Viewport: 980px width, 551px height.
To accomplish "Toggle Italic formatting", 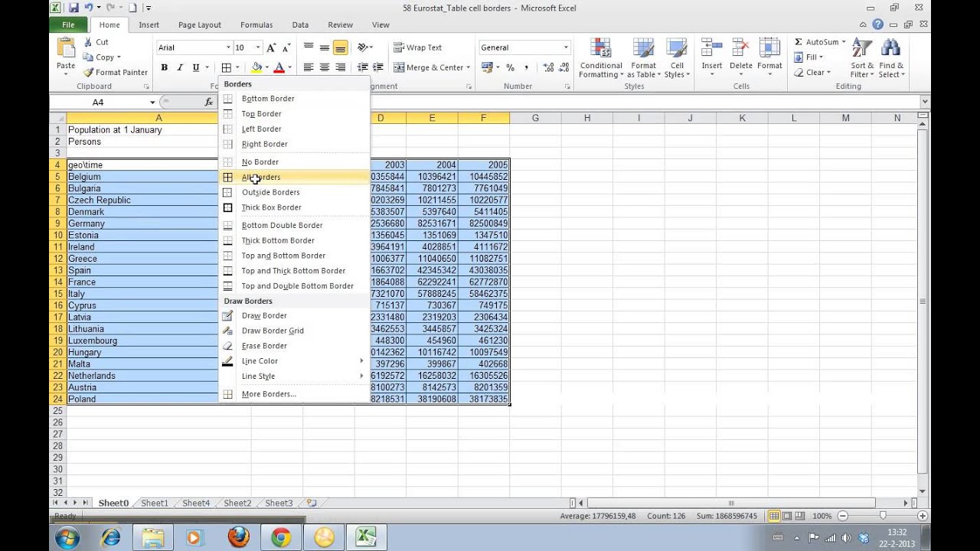I will [x=180, y=67].
